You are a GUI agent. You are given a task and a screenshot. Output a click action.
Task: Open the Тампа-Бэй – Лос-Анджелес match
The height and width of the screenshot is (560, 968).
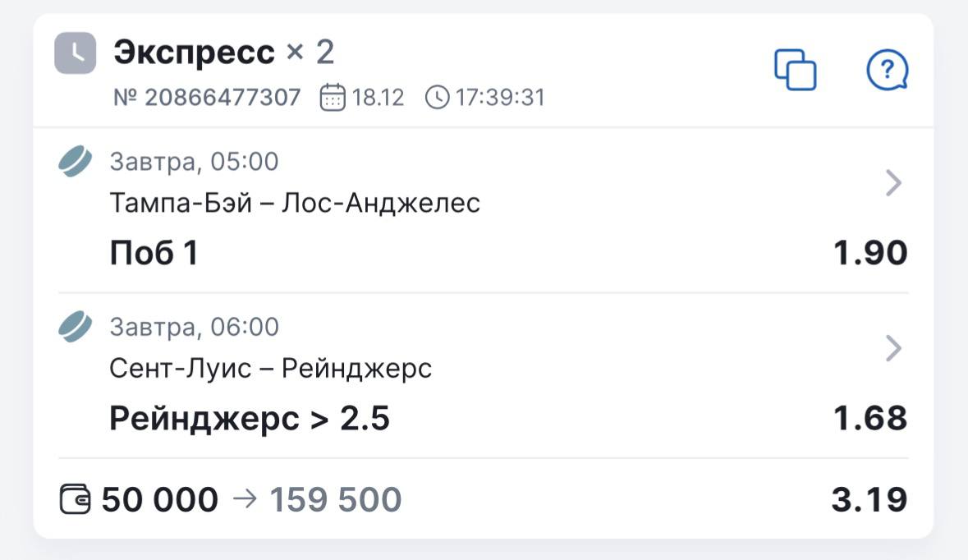click(x=295, y=203)
